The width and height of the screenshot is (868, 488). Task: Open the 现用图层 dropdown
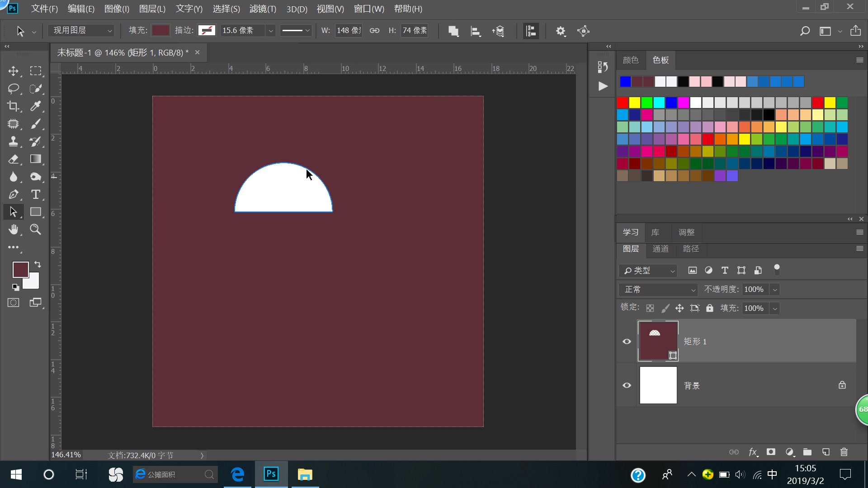point(81,30)
